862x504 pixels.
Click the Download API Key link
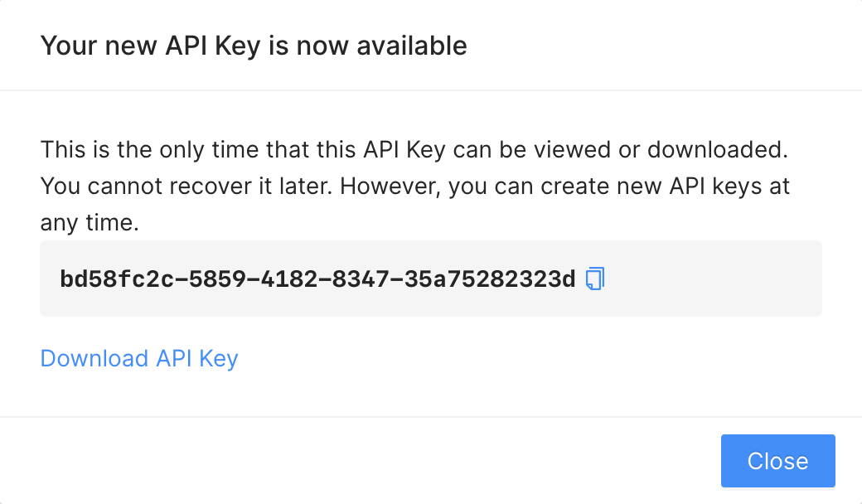point(139,358)
